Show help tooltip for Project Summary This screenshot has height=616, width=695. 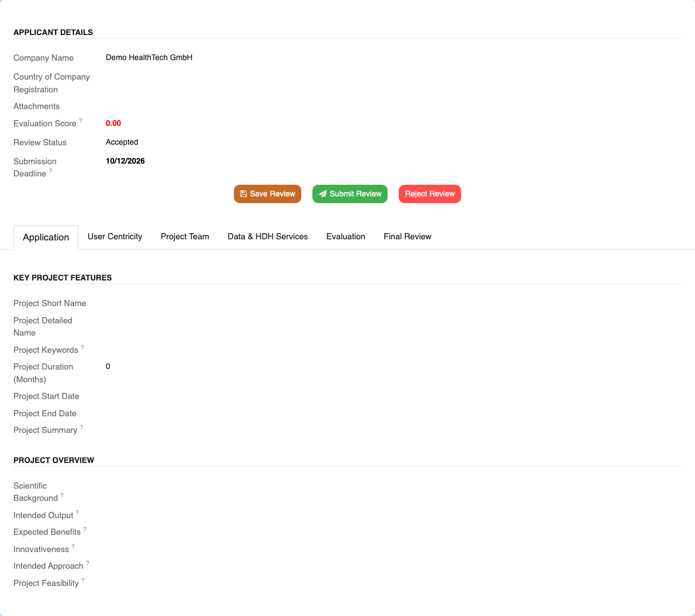pyautogui.click(x=82, y=427)
